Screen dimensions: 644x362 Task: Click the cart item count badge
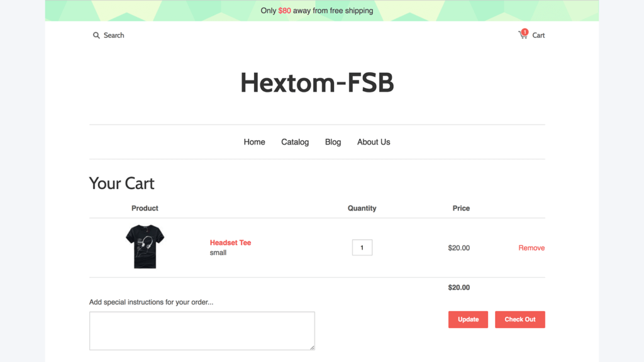tap(524, 30)
